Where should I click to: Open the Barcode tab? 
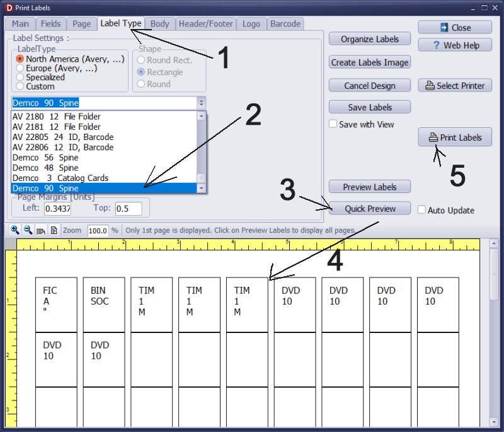[285, 24]
